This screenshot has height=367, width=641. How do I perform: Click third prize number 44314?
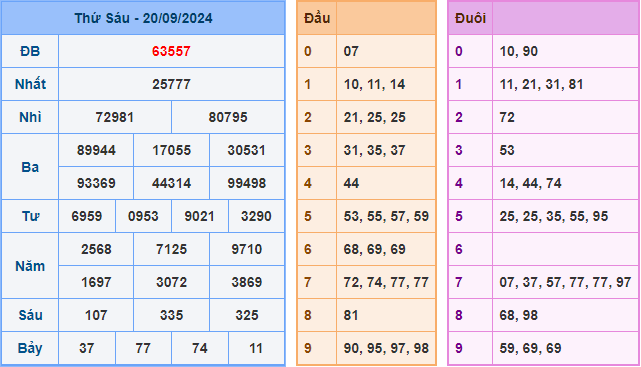click(x=171, y=183)
